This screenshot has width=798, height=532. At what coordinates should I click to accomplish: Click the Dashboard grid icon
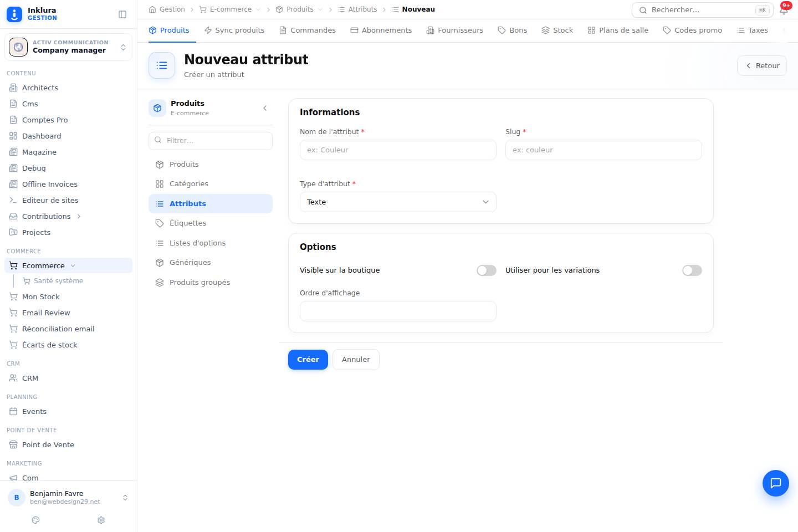pyautogui.click(x=13, y=136)
